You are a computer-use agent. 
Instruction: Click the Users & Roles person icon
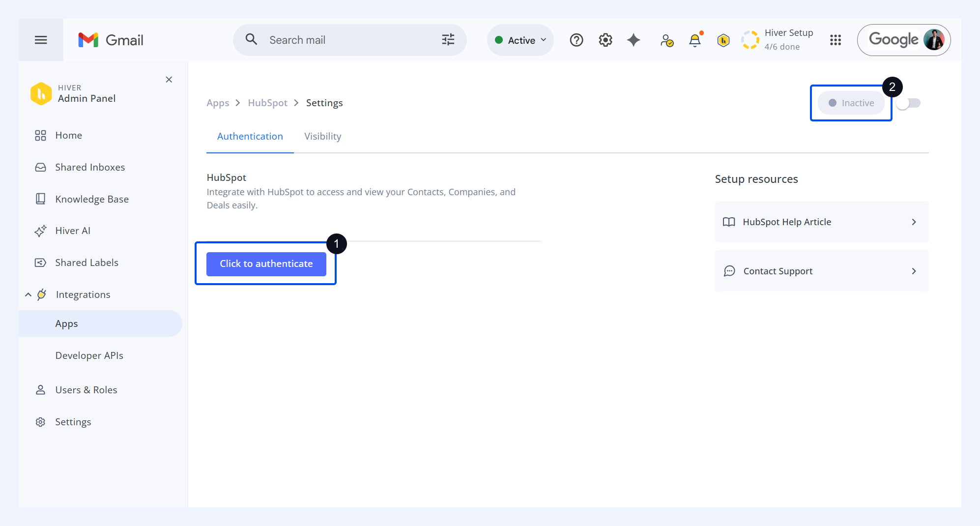[40, 390]
